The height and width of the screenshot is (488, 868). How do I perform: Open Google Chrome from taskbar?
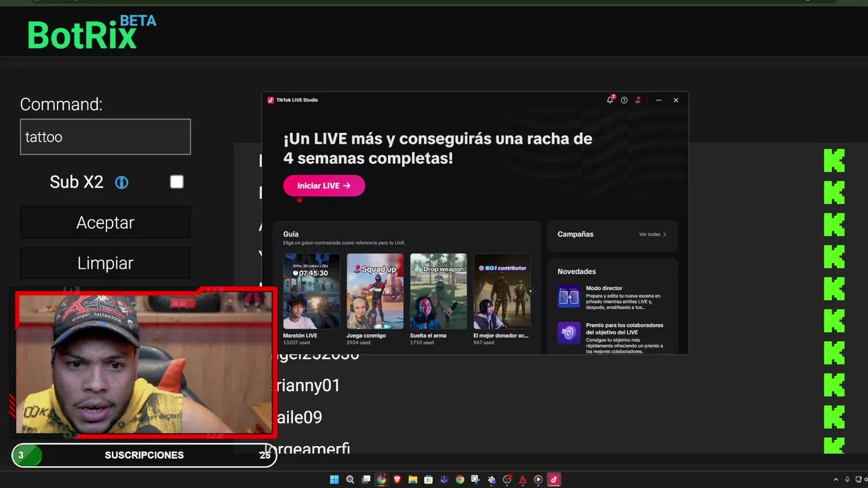click(460, 479)
